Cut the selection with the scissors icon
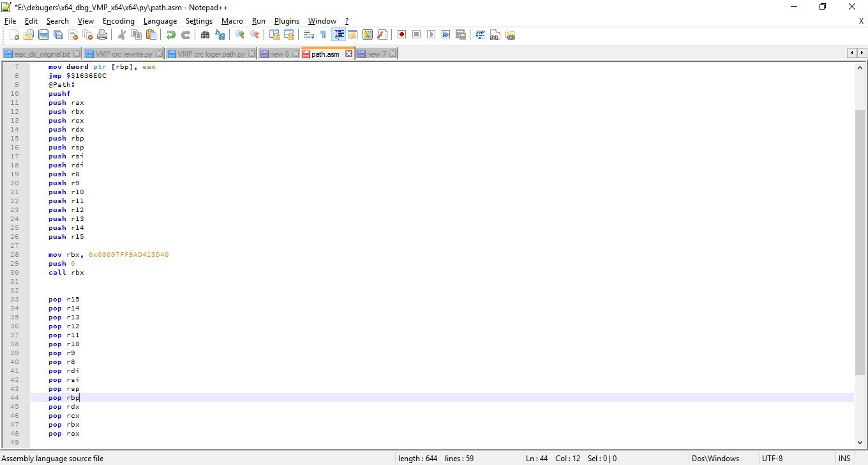The height and width of the screenshot is (465, 868). 121,35
